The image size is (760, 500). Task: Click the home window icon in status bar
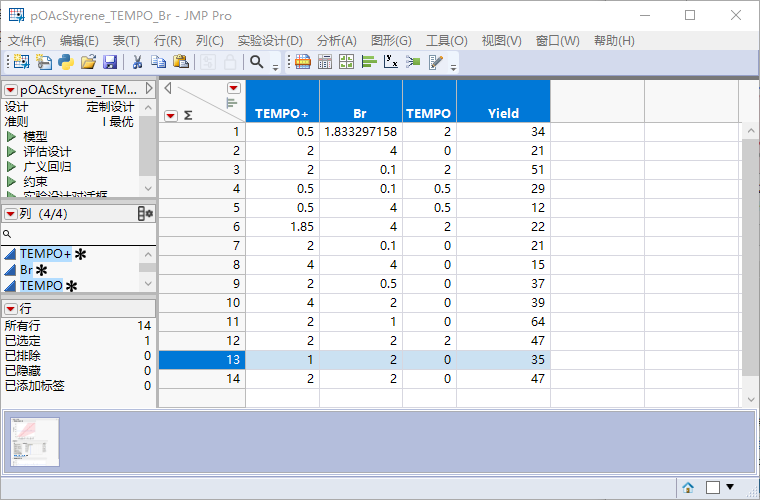point(688,488)
